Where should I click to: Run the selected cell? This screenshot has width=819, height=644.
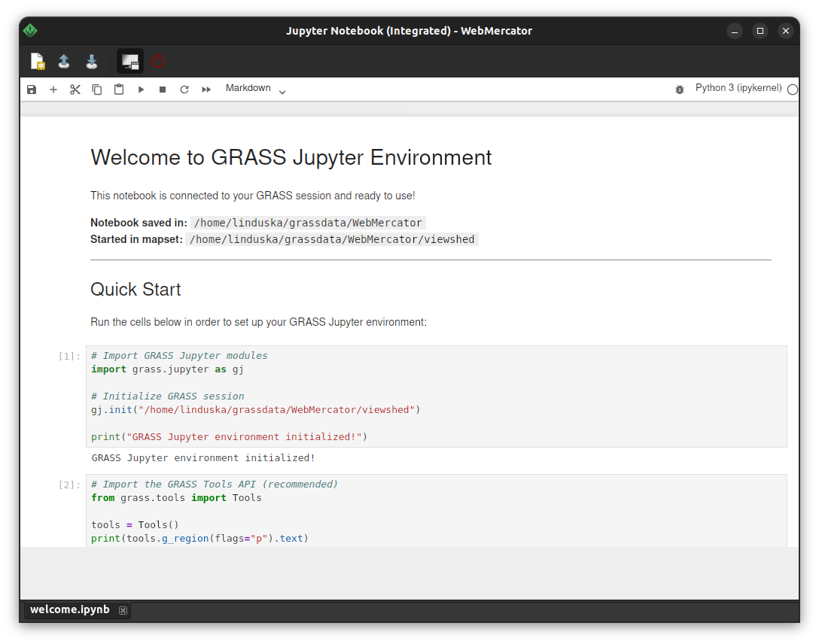click(x=141, y=90)
